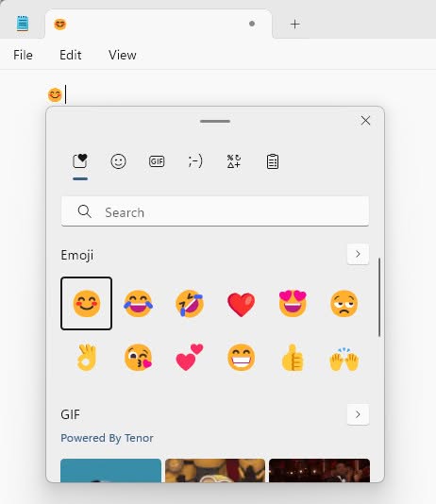Screen dimensions: 436x504
Task: Select the Minions GIF thumbnail
Action: pos(215,471)
